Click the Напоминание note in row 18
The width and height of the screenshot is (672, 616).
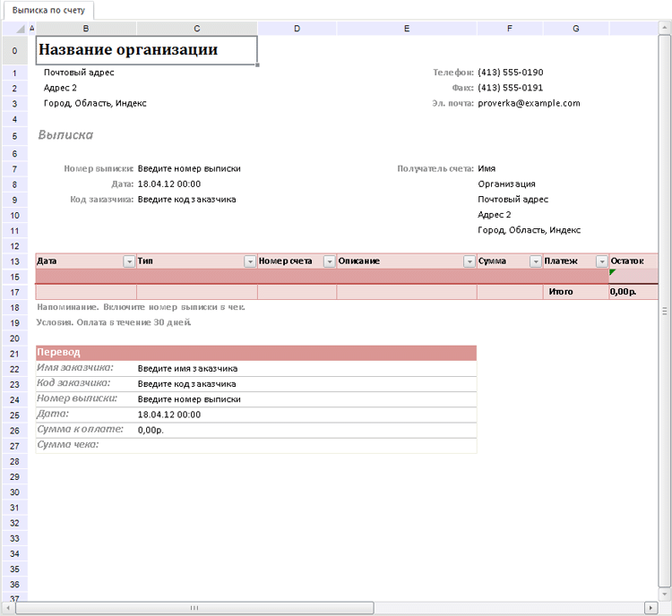(141, 307)
